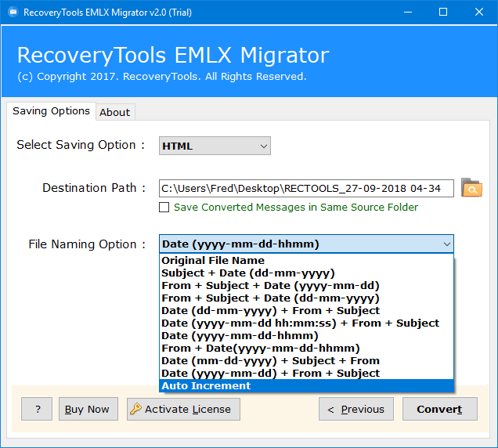The image size is (498, 448).
Task: Select Date (mm-dd-yyyy) + Subject + From
Action: (306, 360)
